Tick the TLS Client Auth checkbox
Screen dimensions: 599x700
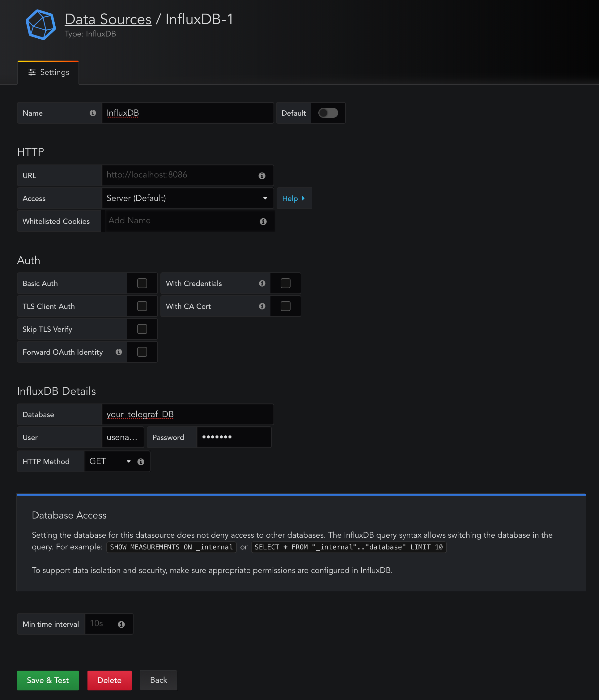click(142, 306)
